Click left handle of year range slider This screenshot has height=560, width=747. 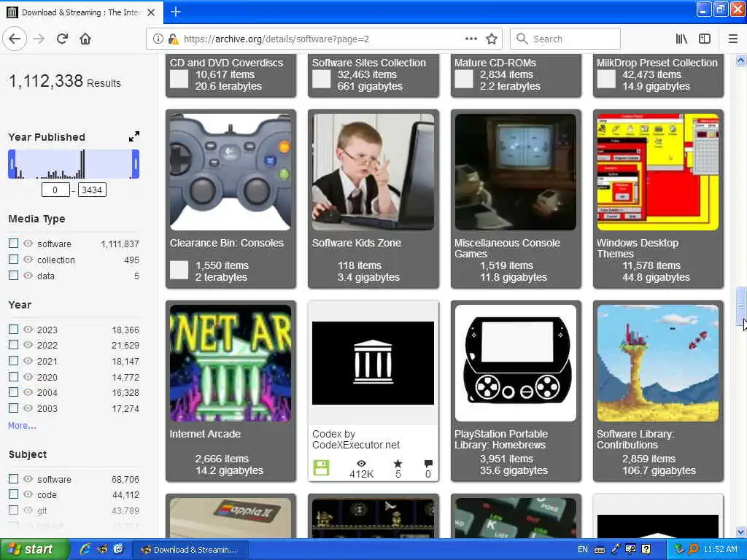coord(12,164)
